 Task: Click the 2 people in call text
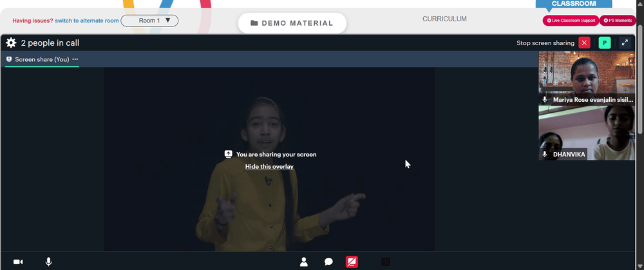(50, 43)
